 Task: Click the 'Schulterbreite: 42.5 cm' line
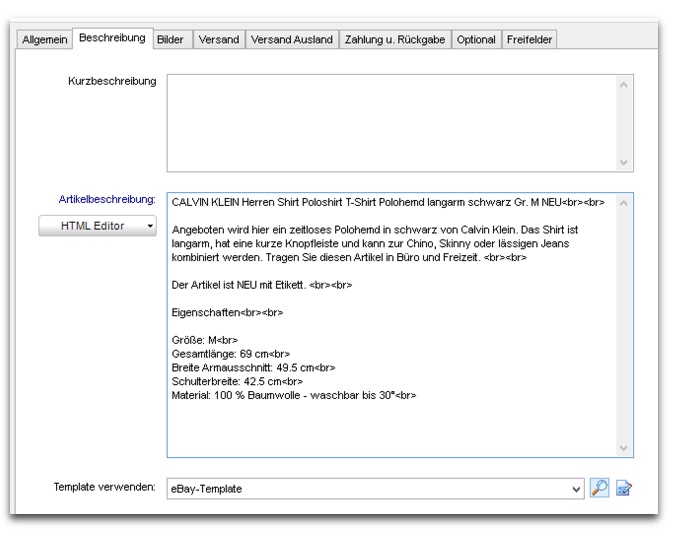(x=237, y=382)
